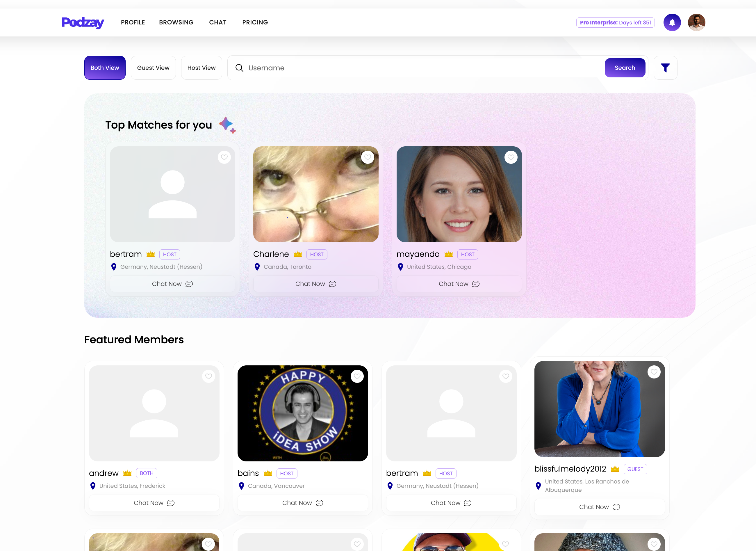Screen dimensions: 756x551
Task: Open the filter options funnel icon
Action: (x=665, y=68)
